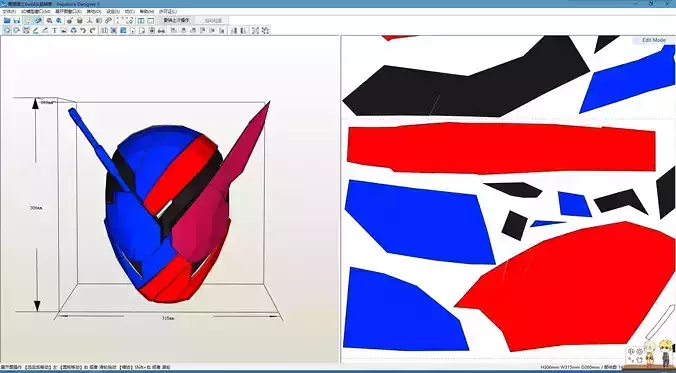
Task: Select the long red strip pattern piece
Action: 500,148
